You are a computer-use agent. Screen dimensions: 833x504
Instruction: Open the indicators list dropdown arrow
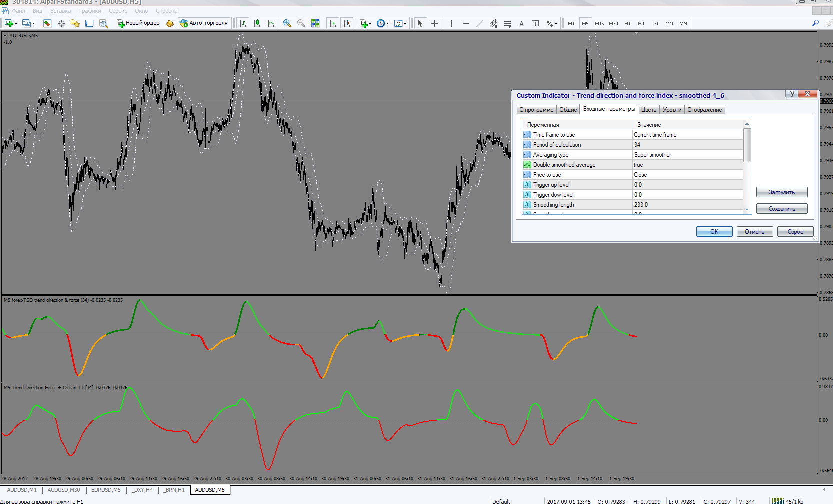coord(370,24)
